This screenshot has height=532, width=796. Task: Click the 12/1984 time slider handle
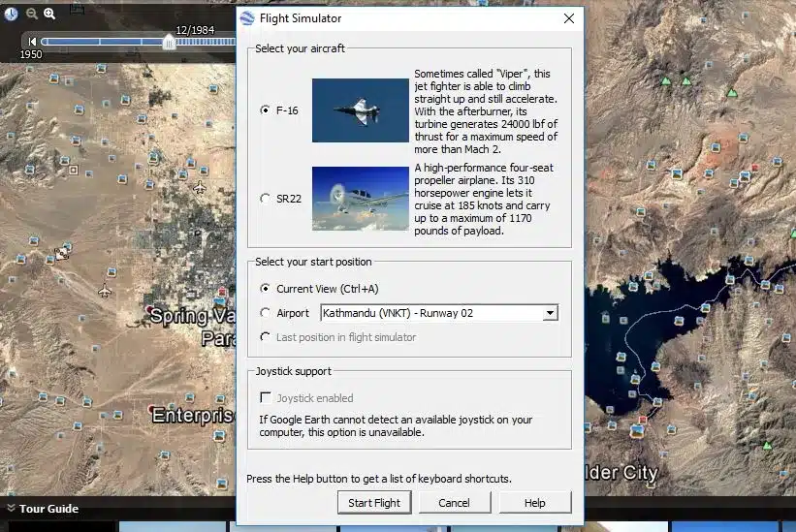(x=169, y=42)
